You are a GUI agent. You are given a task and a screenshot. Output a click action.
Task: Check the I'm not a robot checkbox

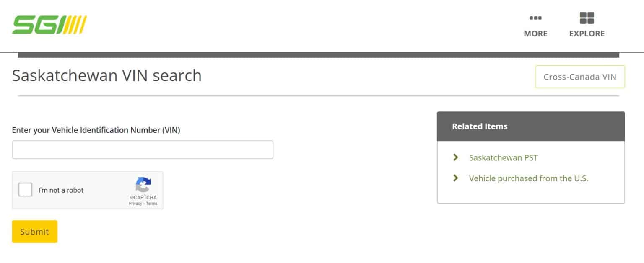click(26, 190)
